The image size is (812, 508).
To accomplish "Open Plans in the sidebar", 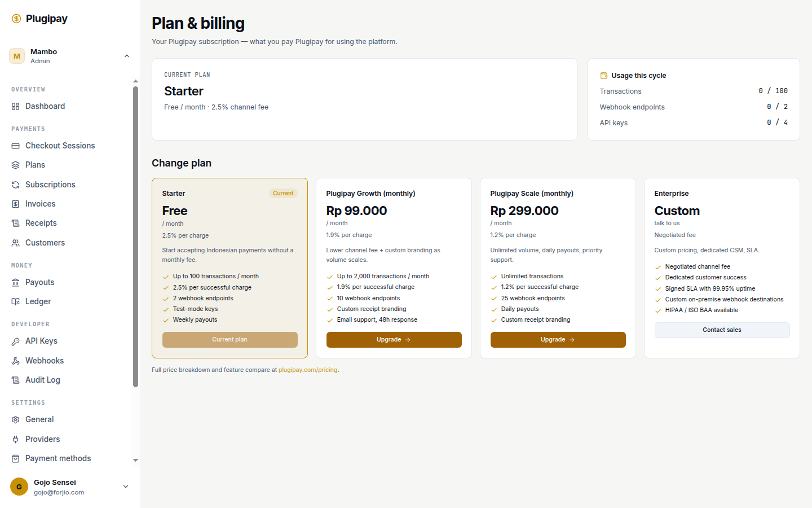I will pos(35,165).
